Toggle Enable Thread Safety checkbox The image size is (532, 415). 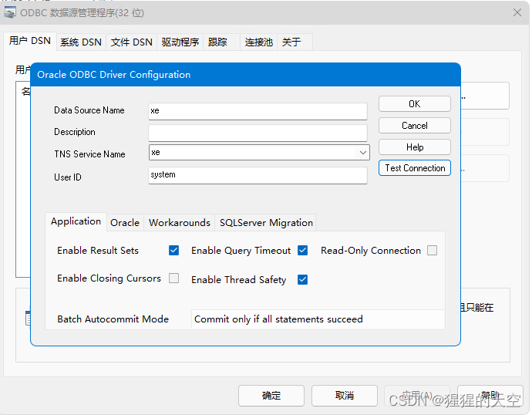point(303,279)
